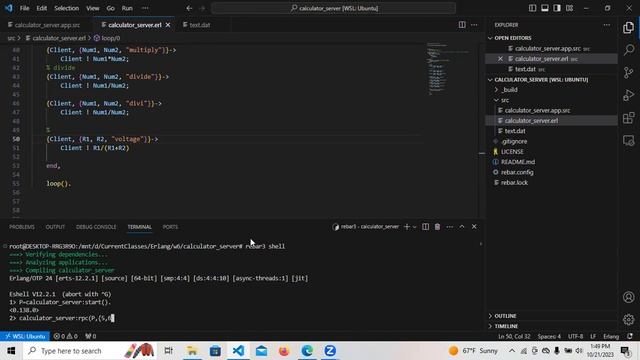Split the editor right
640x360 pixels.
point(462,25)
